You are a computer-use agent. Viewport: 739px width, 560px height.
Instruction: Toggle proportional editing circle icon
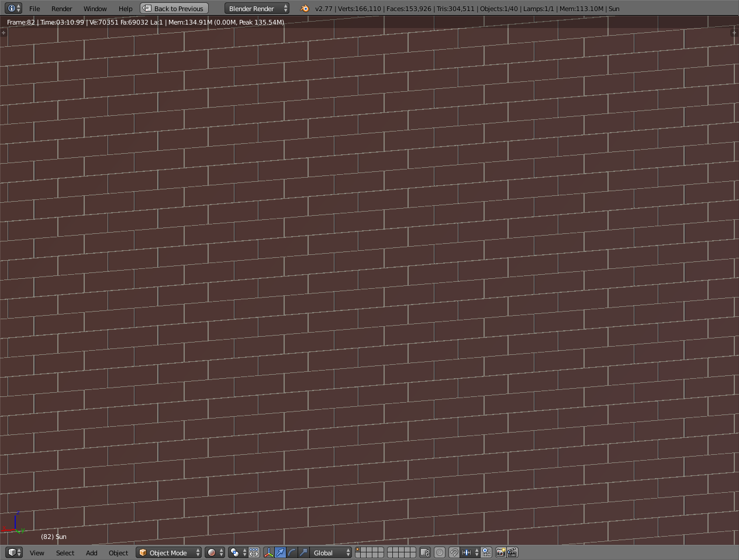[x=440, y=552]
